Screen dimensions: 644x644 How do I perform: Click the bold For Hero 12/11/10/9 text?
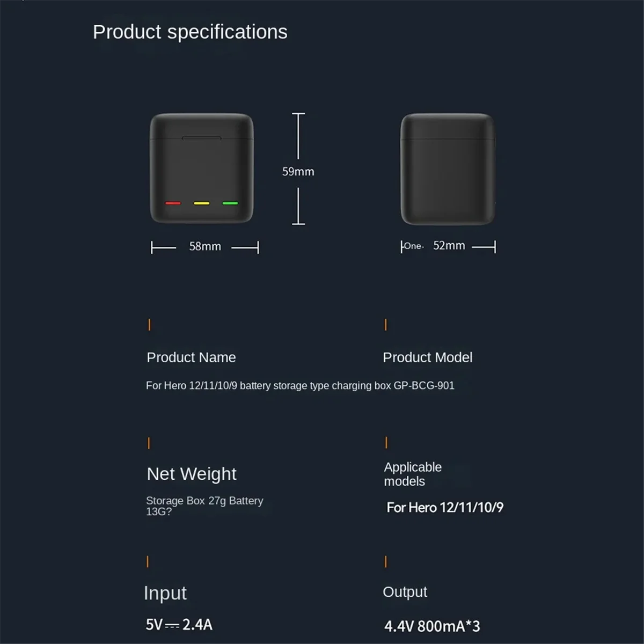point(445,507)
